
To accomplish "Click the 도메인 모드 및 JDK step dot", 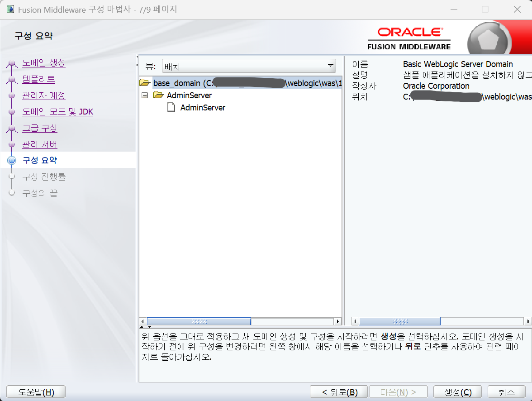I will (12, 112).
